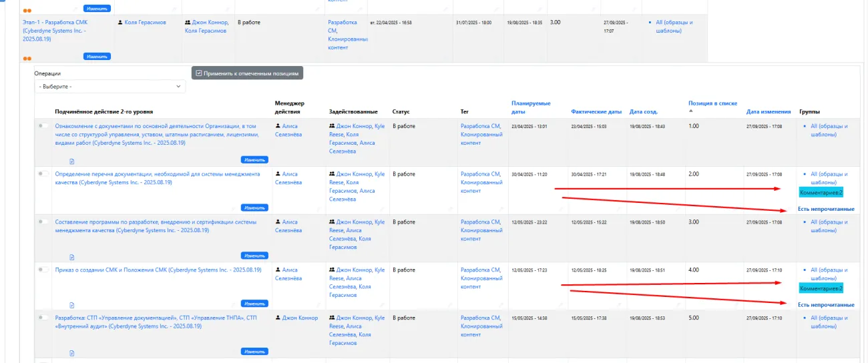868x363 pixels.
Task: Click document icon under Составление программы row
Action: click(72, 257)
